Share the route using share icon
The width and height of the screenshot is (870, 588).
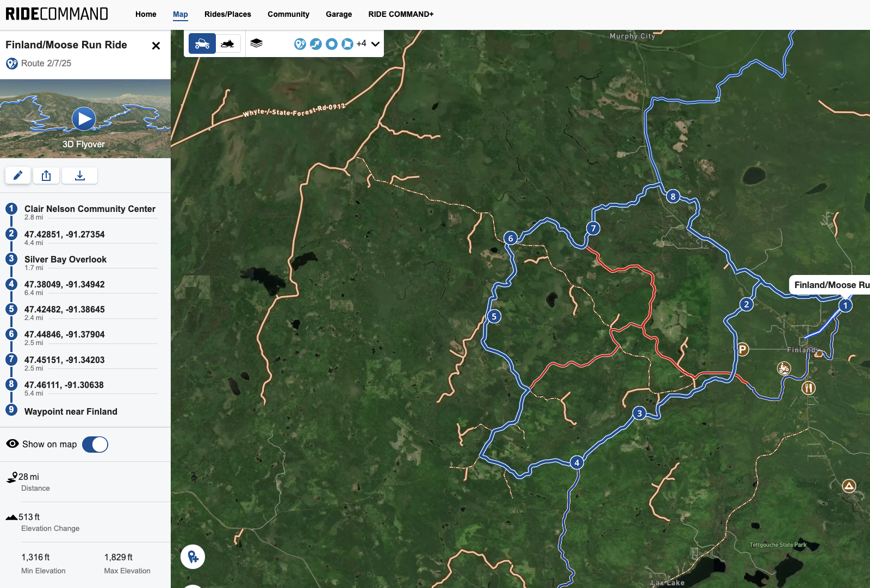(46, 176)
